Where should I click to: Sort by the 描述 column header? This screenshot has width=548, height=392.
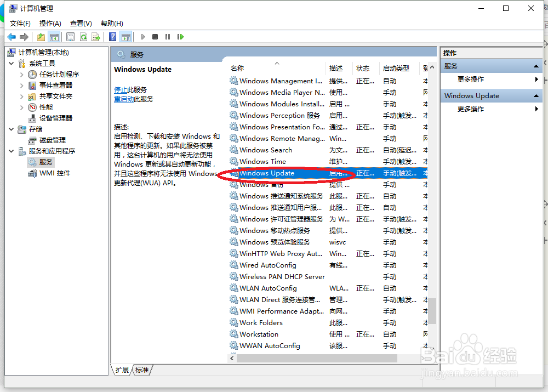(x=339, y=68)
